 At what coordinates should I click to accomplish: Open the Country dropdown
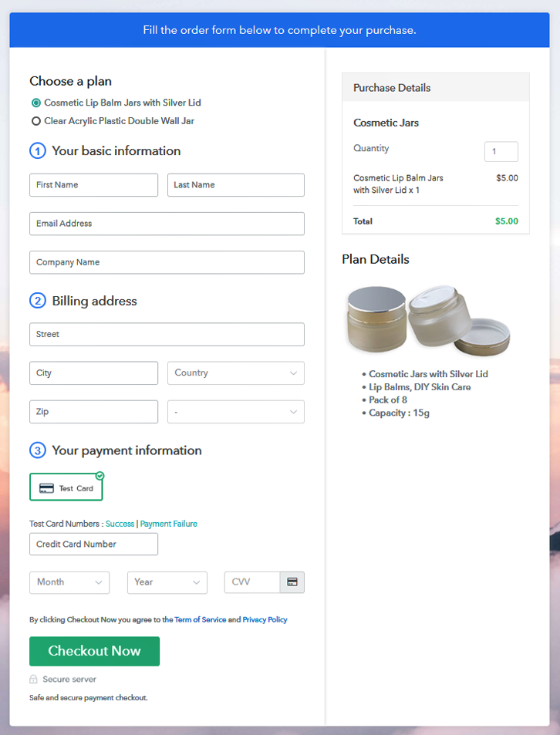[235, 373]
